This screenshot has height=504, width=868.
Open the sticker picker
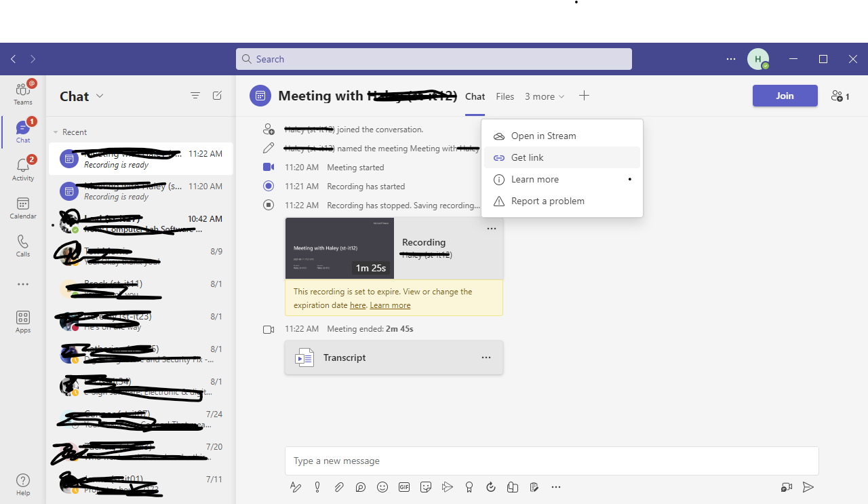coord(426,486)
